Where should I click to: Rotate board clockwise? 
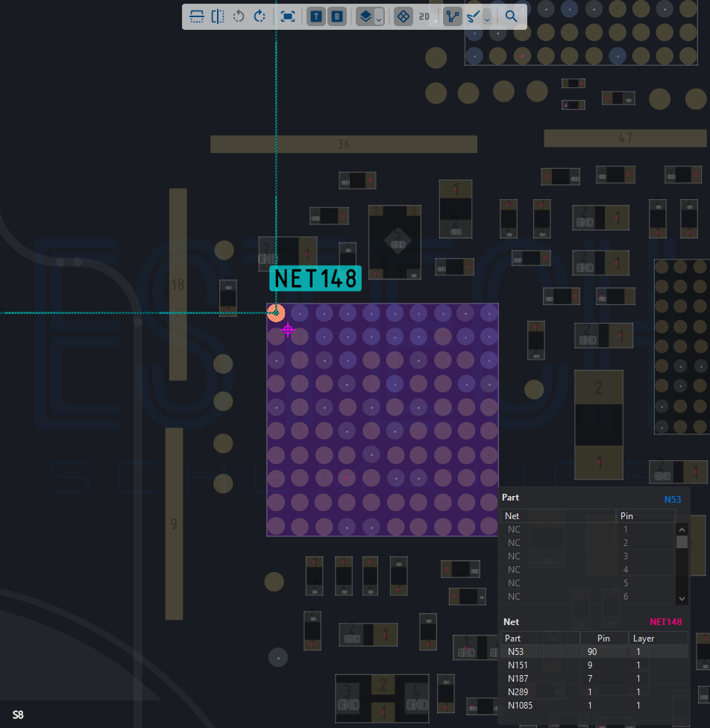pyautogui.click(x=260, y=16)
